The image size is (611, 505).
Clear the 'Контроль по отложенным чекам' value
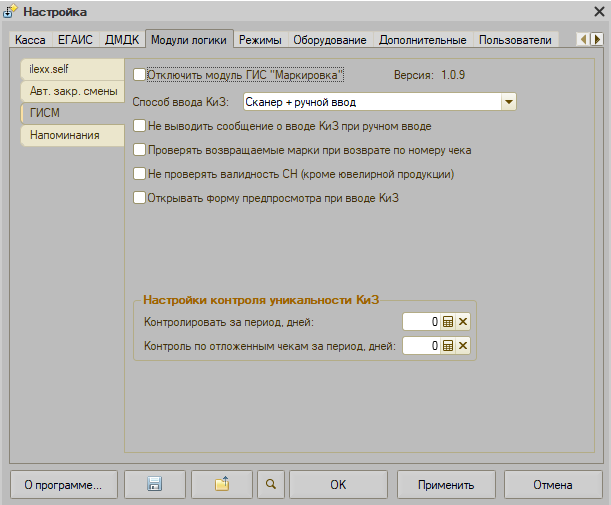(x=463, y=346)
